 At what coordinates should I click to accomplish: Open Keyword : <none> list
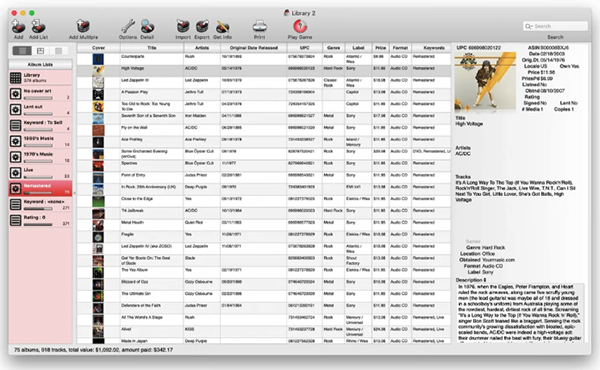(40, 204)
